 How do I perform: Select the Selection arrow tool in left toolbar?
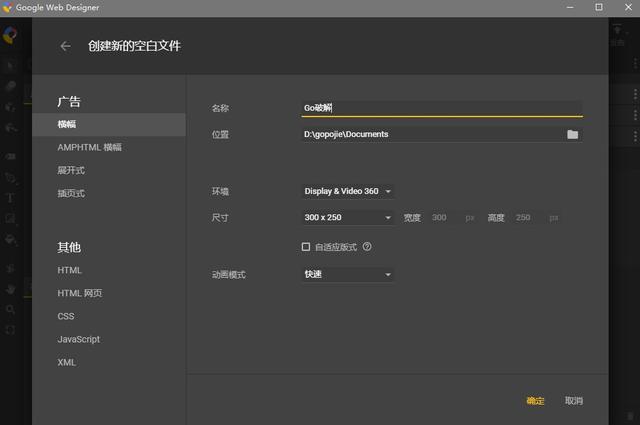pyautogui.click(x=11, y=65)
